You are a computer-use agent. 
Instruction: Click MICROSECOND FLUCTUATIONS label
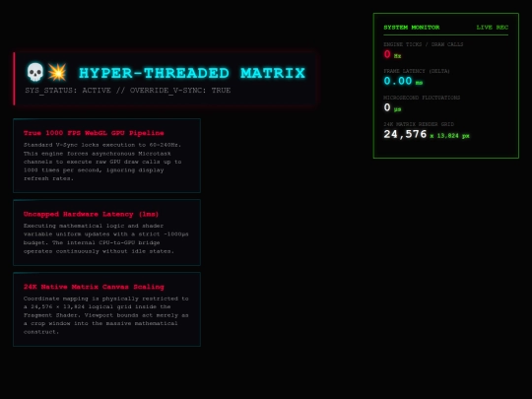[x=422, y=98]
